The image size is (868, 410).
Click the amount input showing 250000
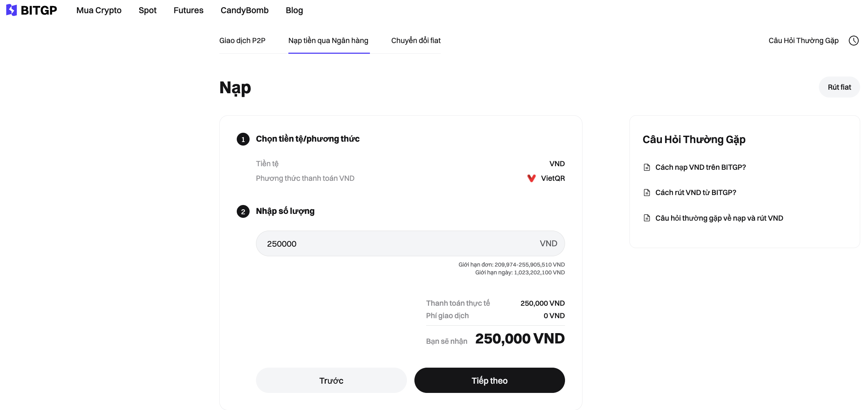point(356,243)
